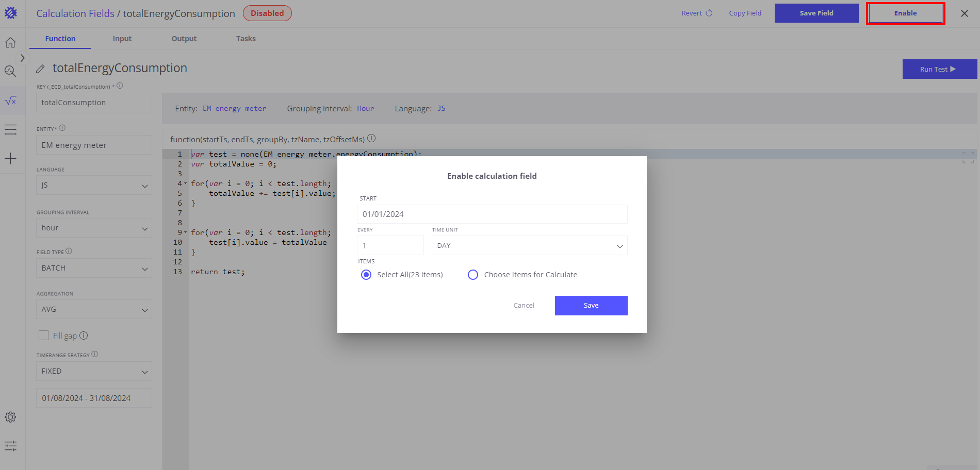Open the hamburger list sidebar icon
This screenshot has width=980, height=470.
pyautogui.click(x=10, y=129)
